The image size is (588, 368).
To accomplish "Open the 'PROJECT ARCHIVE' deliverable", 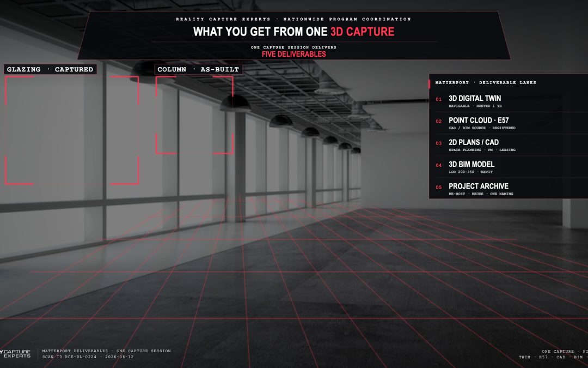I will 479,186.
